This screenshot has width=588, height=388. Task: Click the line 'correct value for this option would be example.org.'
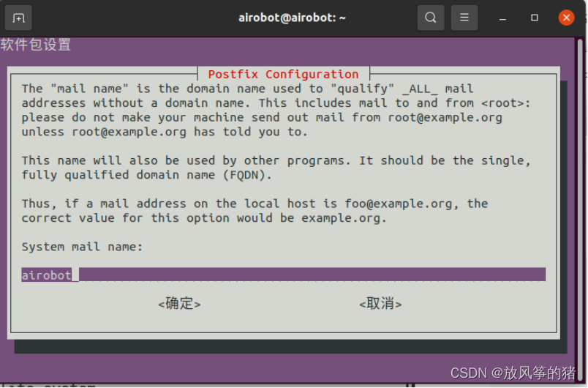[204, 218]
